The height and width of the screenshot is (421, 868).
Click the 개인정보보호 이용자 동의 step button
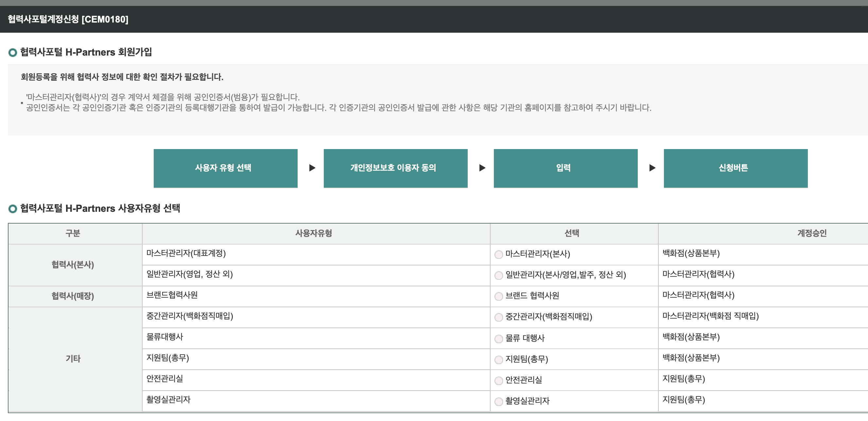click(x=395, y=168)
